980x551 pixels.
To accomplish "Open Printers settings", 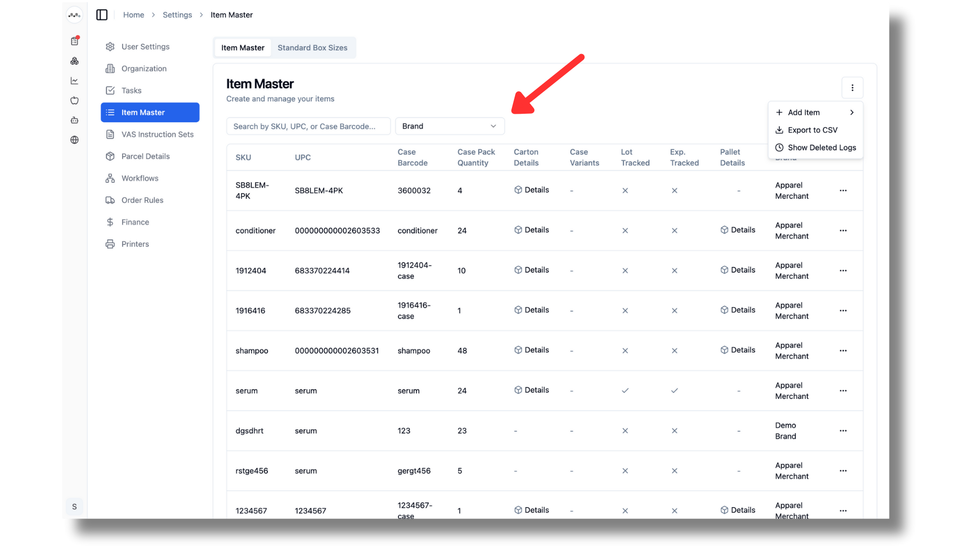I will [x=150, y=244].
